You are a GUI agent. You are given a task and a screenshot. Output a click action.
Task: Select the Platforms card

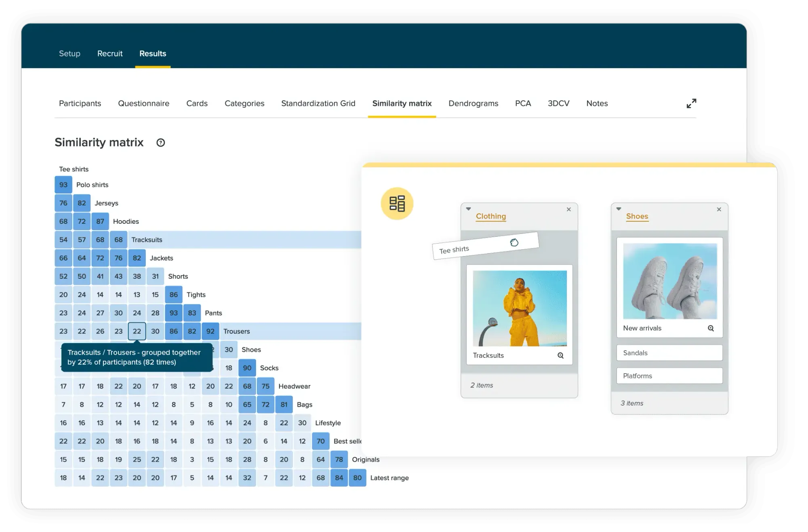669,376
